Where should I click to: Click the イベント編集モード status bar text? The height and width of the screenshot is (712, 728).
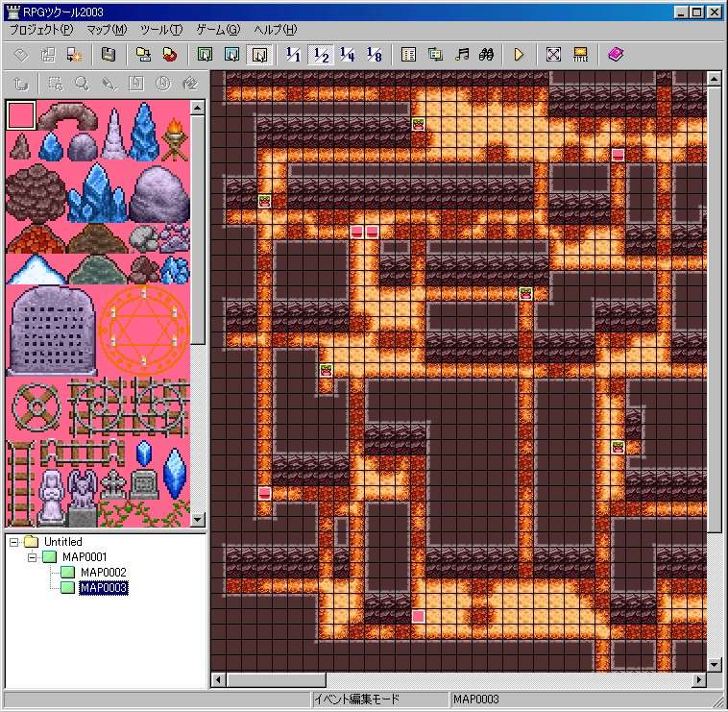(356, 700)
